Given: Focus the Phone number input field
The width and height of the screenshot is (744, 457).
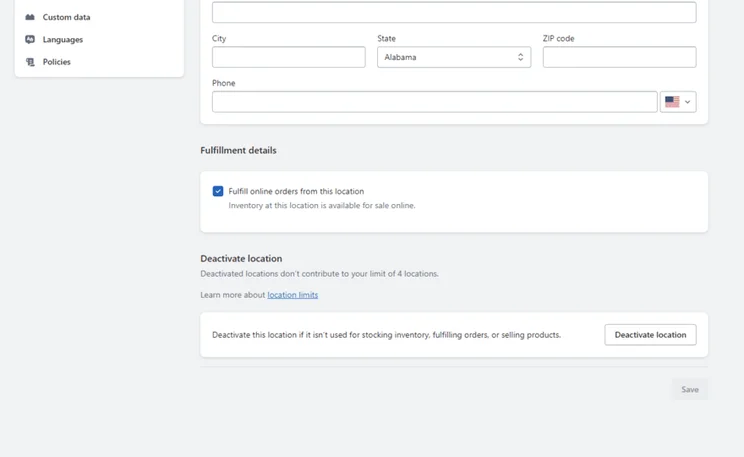Looking at the screenshot, I should pyautogui.click(x=435, y=102).
